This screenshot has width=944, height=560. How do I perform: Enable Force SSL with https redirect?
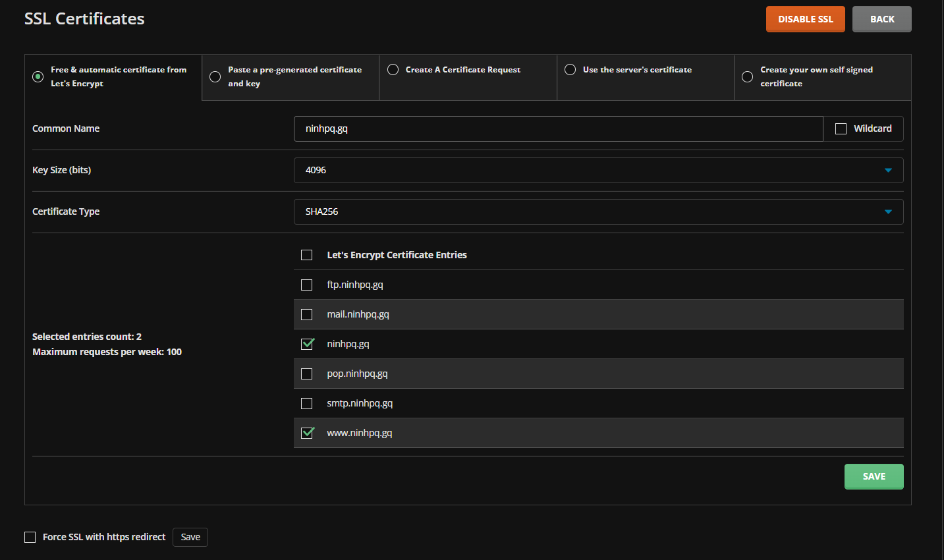coord(30,537)
